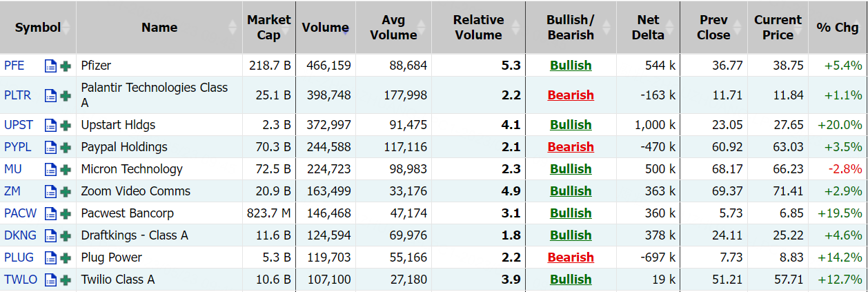Click the Bearish link for Paypal Holdings

tap(571, 147)
